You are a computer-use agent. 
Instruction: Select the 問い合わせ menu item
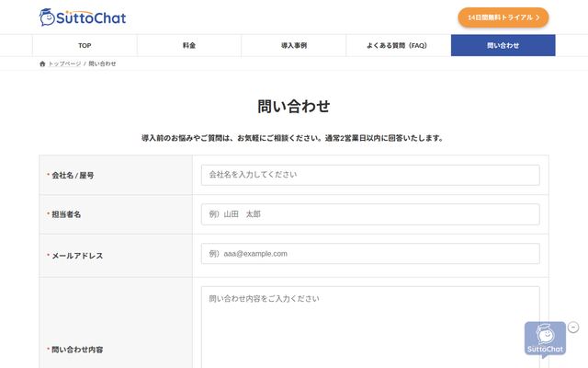click(503, 45)
